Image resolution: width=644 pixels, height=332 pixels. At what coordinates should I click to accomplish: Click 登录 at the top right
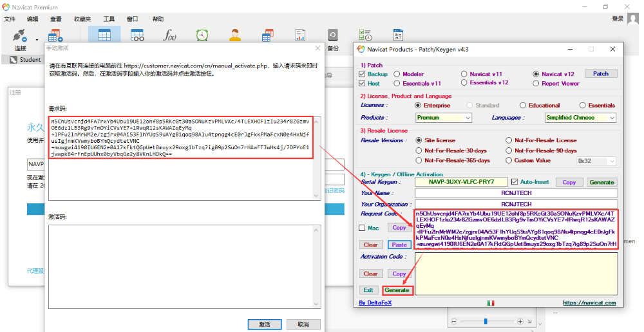coord(618,19)
